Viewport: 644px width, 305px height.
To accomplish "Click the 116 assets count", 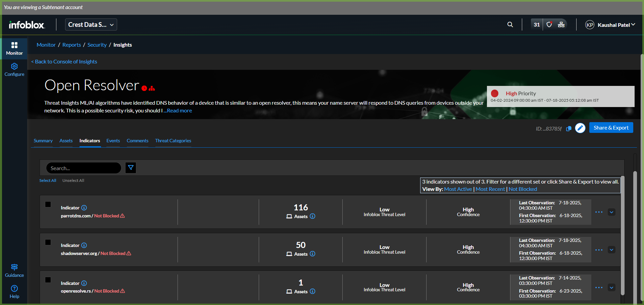I will 301,207.
